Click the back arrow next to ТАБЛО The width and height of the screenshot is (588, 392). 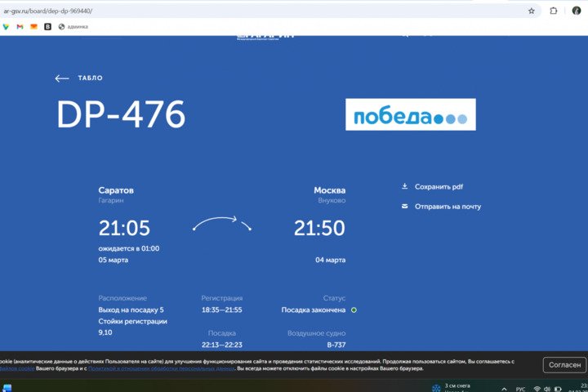pos(61,78)
